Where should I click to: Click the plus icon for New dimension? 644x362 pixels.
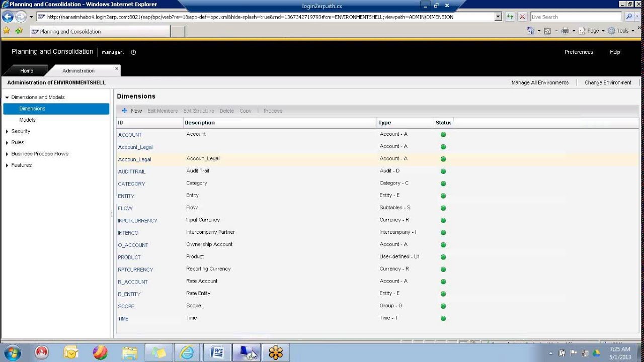pyautogui.click(x=125, y=111)
